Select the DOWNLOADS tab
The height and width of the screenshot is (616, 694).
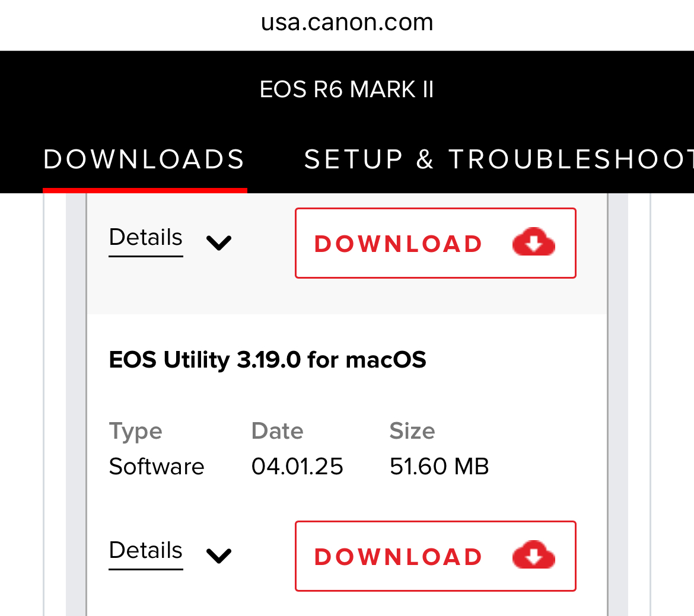pos(144,158)
